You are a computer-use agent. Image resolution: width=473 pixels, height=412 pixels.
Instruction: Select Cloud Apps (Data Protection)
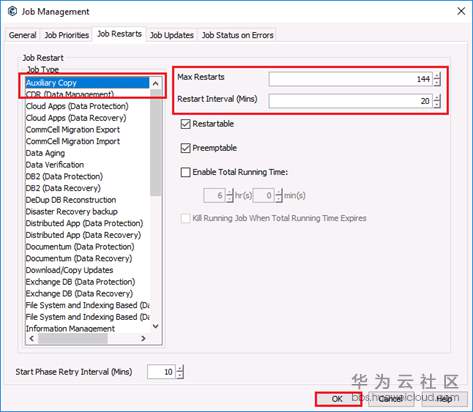tap(87, 106)
